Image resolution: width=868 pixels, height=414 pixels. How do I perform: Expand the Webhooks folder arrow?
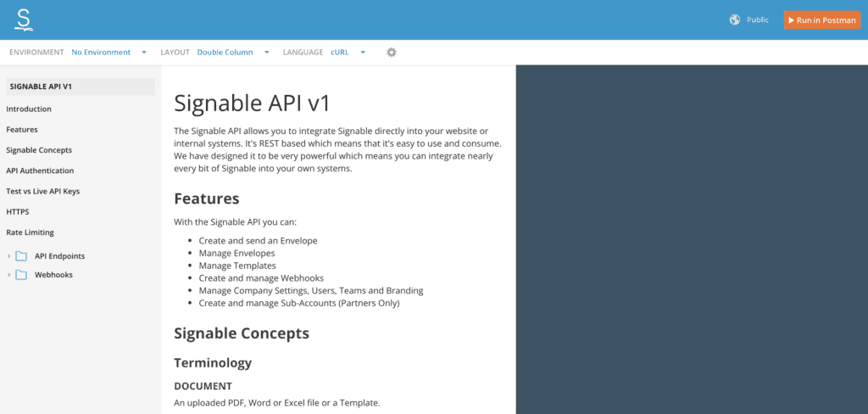tap(8, 275)
